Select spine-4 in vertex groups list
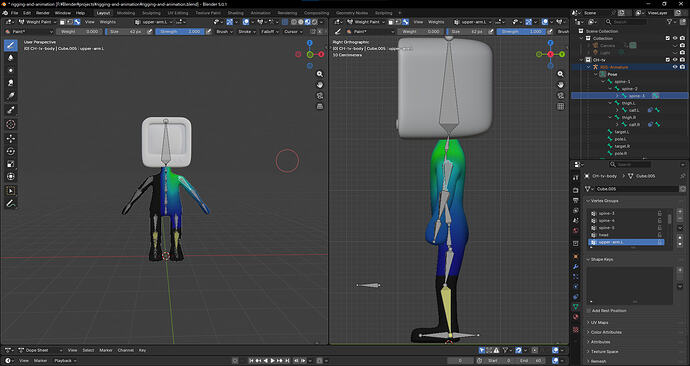The width and height of the screenshot is (690, 366). coord(625,220)
